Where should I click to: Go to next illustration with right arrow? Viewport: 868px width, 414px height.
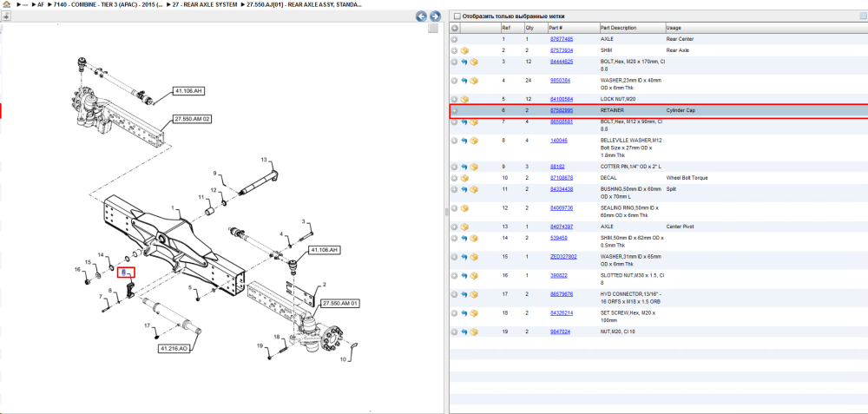(435, 16)
